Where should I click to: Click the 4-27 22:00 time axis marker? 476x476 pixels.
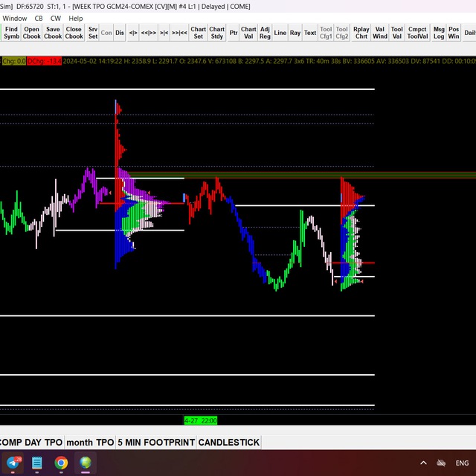tap(201, 420)
